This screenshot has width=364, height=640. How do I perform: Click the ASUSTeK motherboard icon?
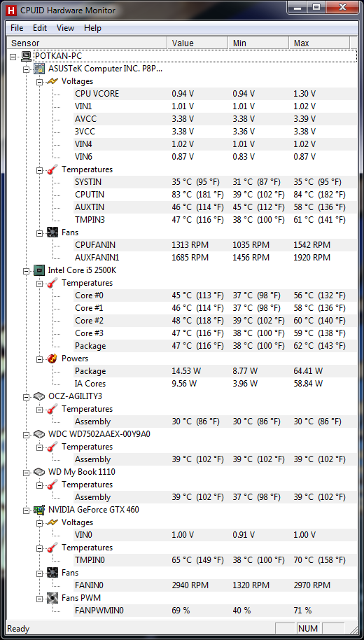[x=39, y=68]
